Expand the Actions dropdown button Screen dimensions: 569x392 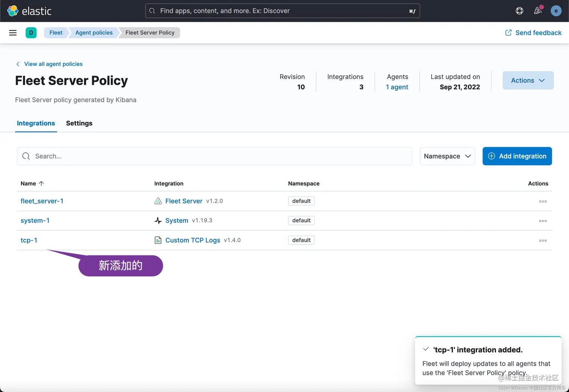tap(528, 81)
